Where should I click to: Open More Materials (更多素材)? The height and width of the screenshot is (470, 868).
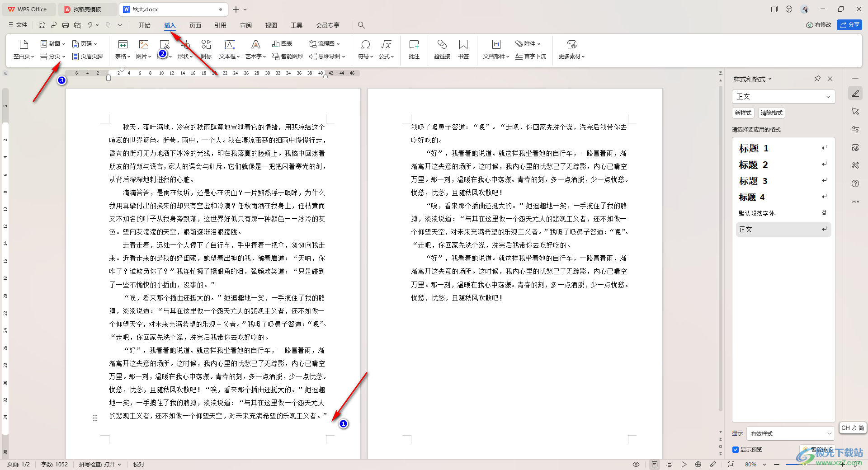click(x=572, y=50)
